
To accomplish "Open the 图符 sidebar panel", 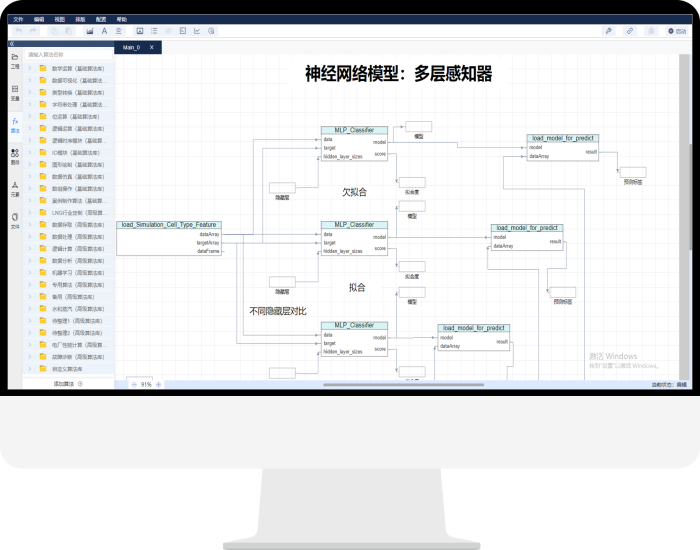I will (x=15, y=156).
